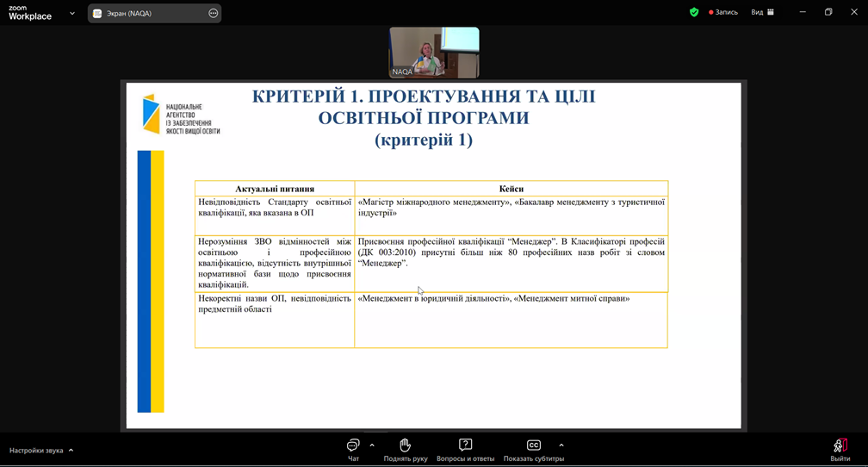This screenshot has height=467, width=868.
Task: Click the green encryption shield icon
Action: 694,12
